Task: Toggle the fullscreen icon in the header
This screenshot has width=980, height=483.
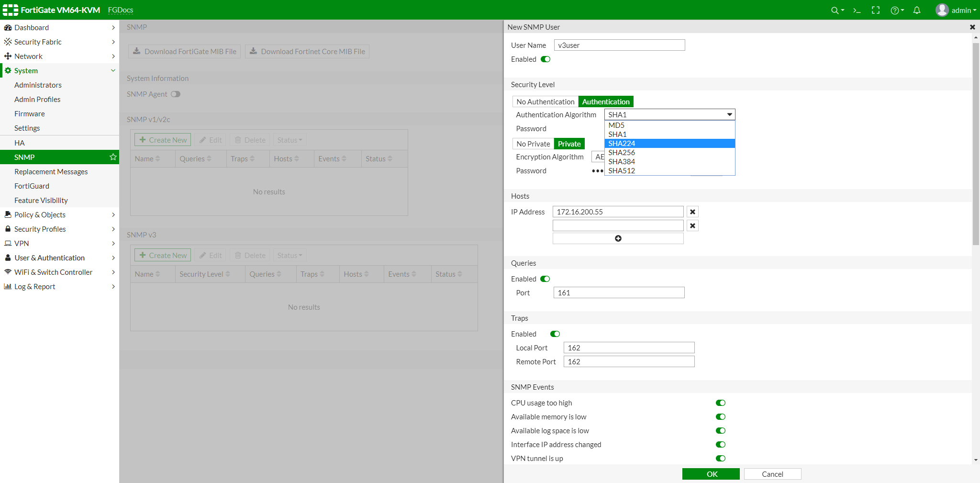Action: point(876,10)
